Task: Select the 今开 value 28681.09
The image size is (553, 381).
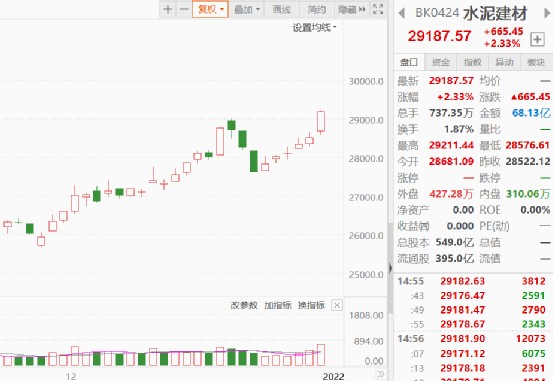Action: pyautogui.click(x=451, y=162)
